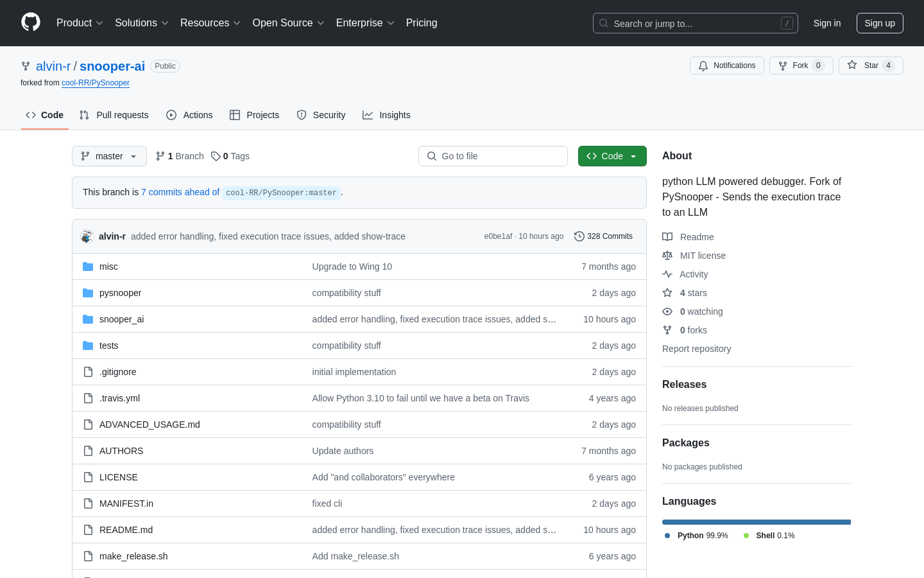Focus the Search or jump to field
Screen dimensions: 924x578
click(x=696, y=23)
